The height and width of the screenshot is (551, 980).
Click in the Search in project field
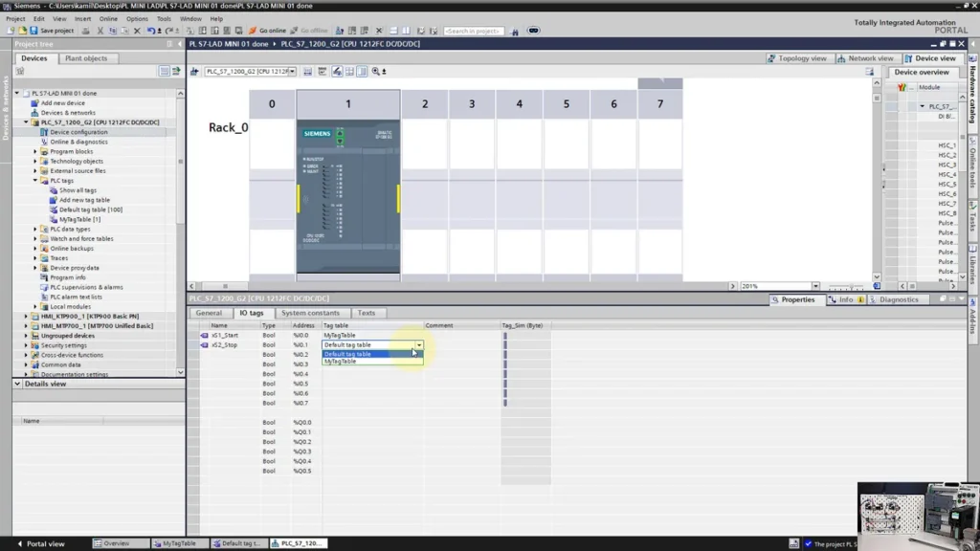pyautogui.click(x=473, y=31)
